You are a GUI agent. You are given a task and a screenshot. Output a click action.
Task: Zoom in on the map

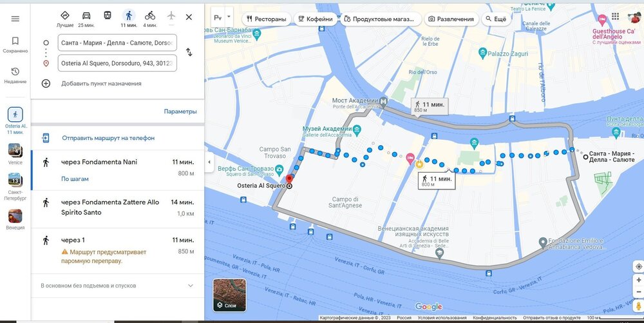(x=639, y=280)
